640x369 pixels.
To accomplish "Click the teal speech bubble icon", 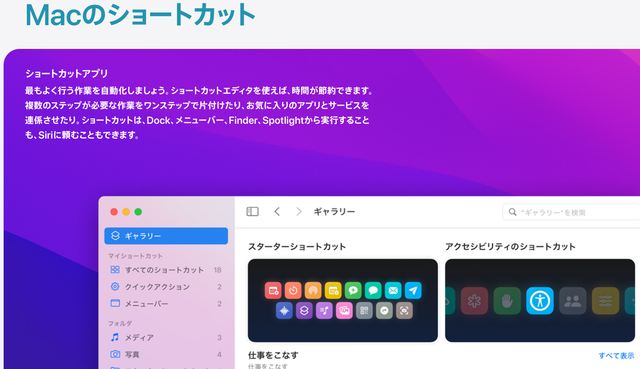I will (373, 291).
